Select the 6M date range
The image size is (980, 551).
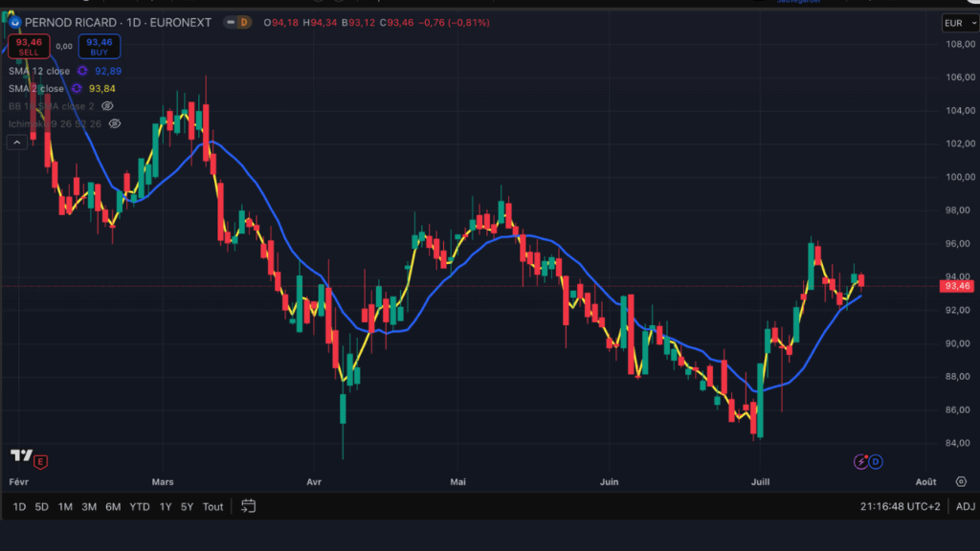113,507
